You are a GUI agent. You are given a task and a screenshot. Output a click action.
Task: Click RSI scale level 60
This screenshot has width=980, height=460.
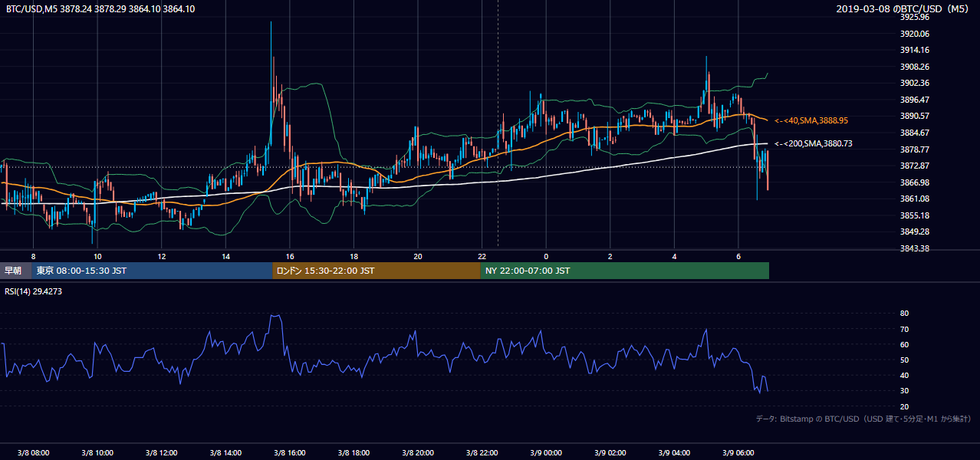click(904, 344)
